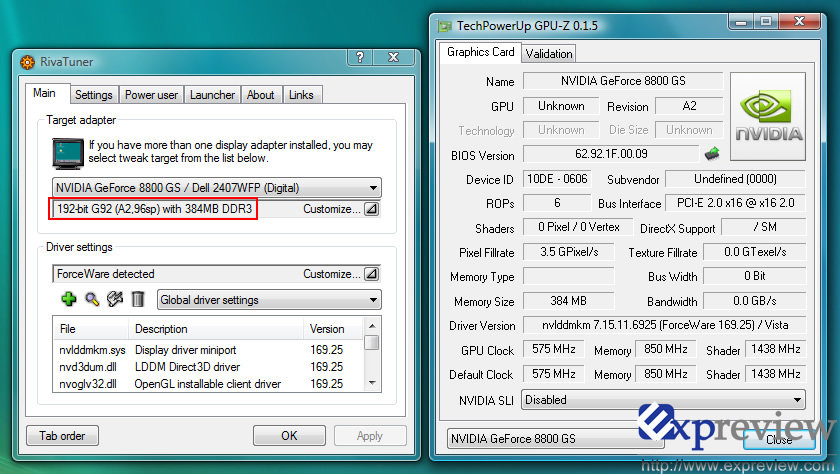Click the green plus add icon in RivaTuner
The image size is (840, 474).
point(69,299)
